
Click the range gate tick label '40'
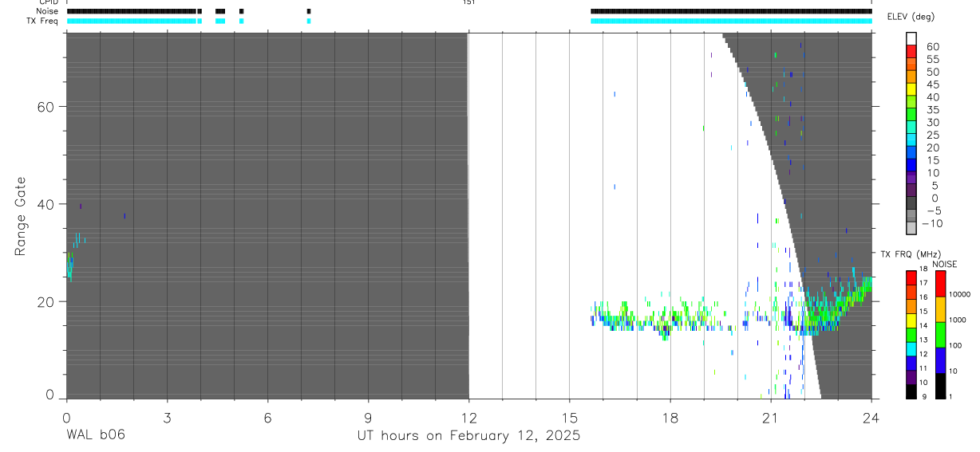[x=45, y=204]
